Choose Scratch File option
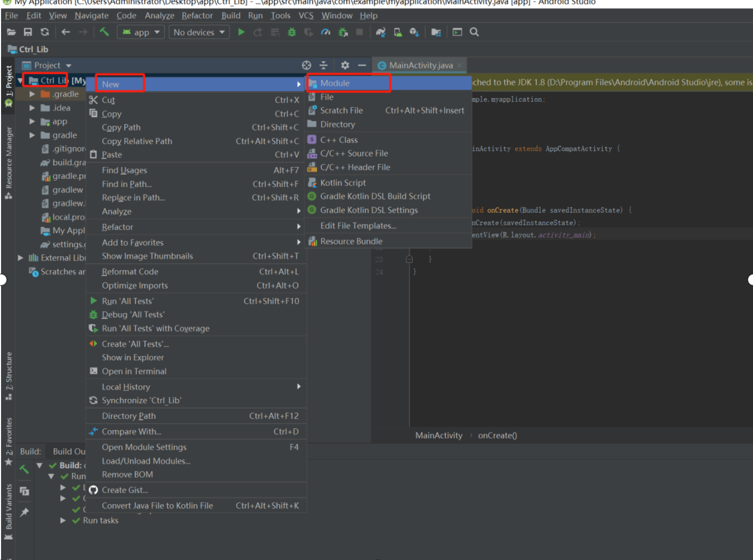Screen dimensions: 753x560 389,110
